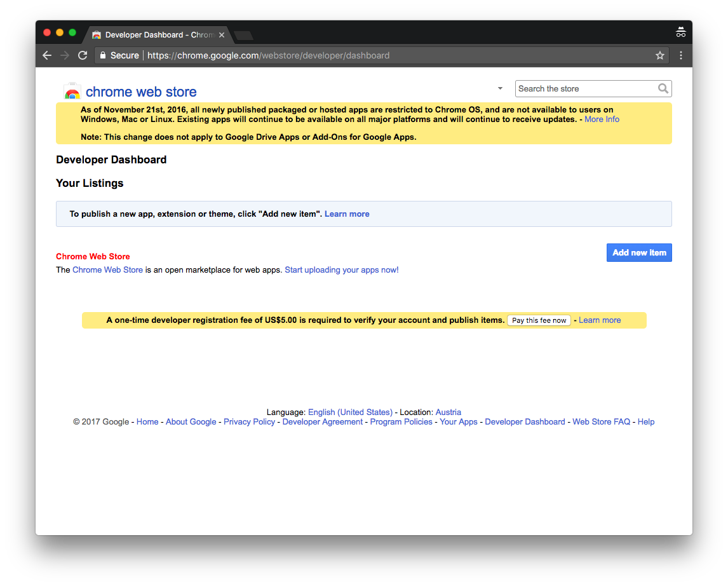This screenshot has width=728, height=586.
Task: Click the Add new item button
Action: click(x=639, y=252)
